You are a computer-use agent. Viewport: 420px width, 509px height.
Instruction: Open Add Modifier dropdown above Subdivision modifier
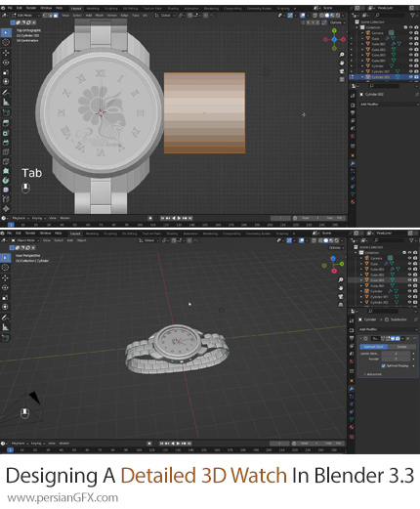click(388, 329)
